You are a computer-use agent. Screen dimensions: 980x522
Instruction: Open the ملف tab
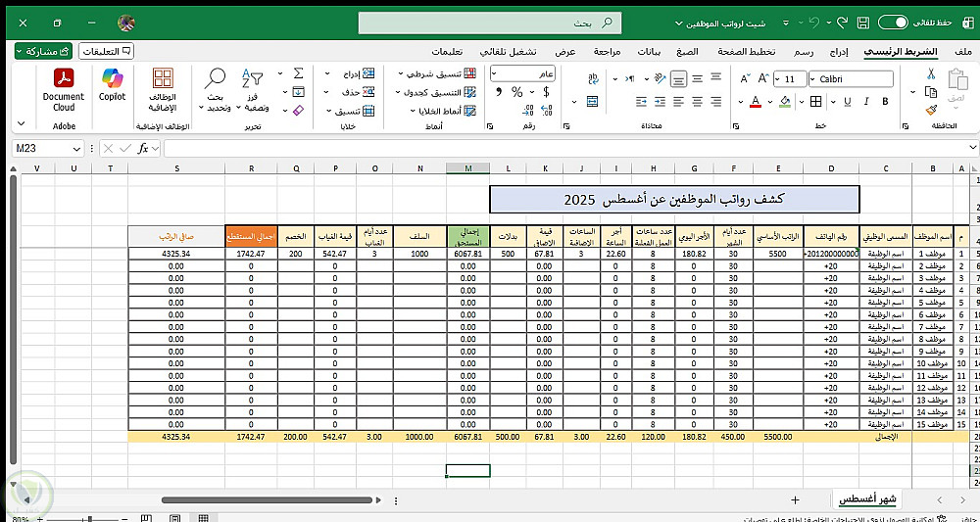(x=965, y=52)
